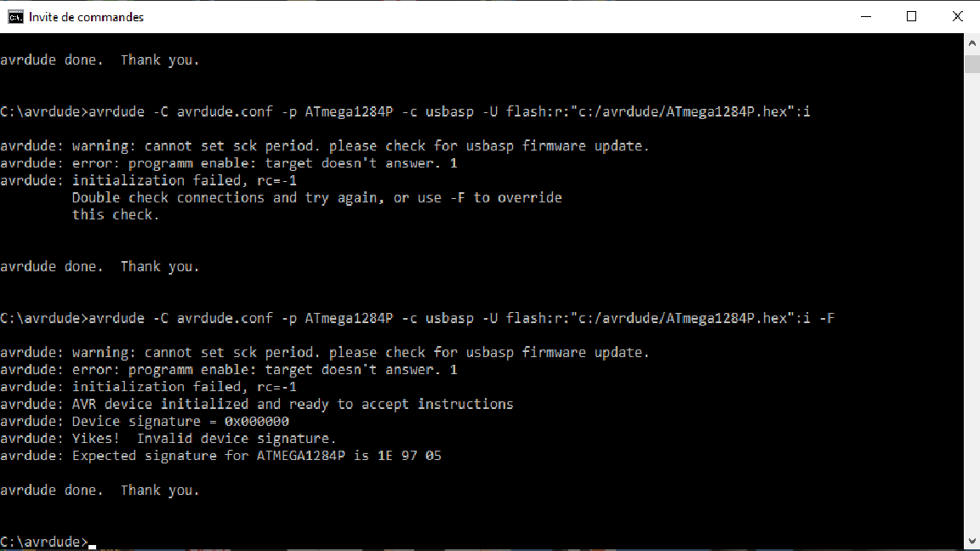This screenshot has height=551, width=980.
Task: Click the "Invite de commandes" title text
Action: [86, 17]
